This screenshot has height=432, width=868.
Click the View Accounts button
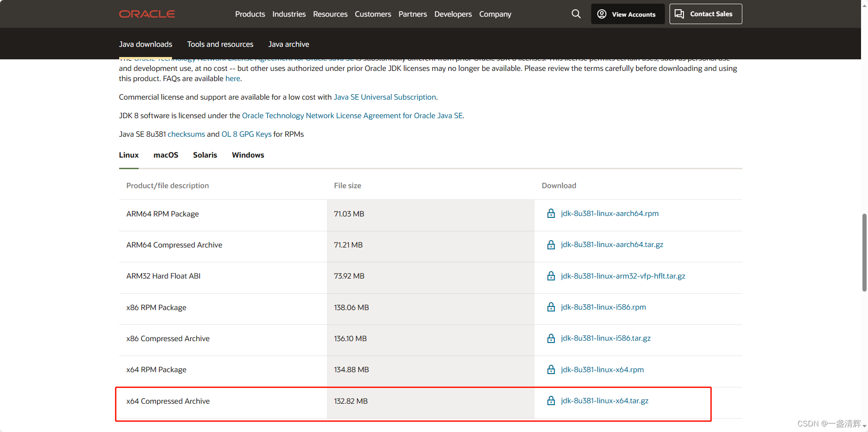pos(628,14)
